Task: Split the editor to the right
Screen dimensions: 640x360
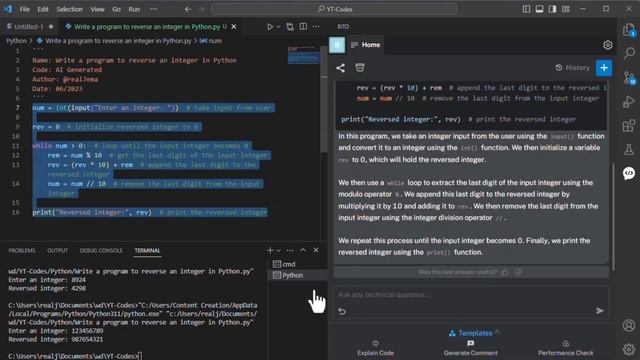Action: tap(303, 27)
